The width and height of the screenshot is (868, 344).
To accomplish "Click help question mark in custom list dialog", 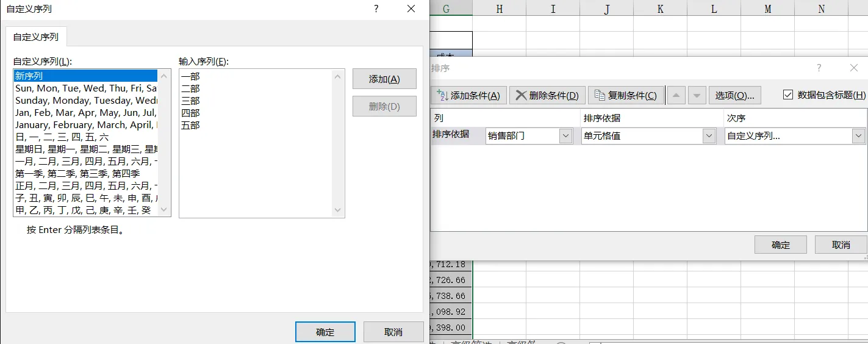I will pos(376,9).
